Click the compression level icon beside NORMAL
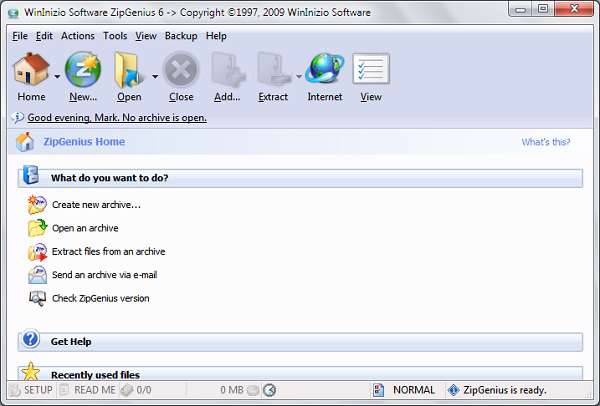The height and width of the screenshot is (406, 600). 378,390
